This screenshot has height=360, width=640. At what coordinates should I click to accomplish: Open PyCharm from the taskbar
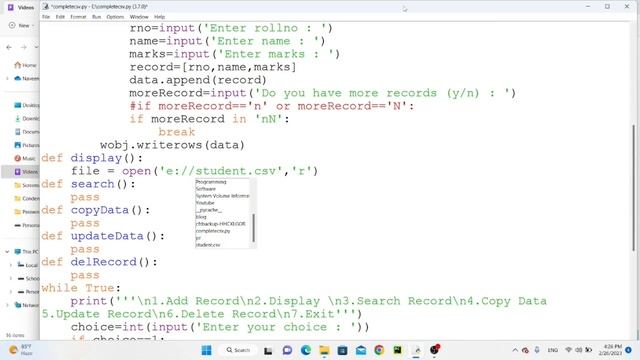coord(398,350)
